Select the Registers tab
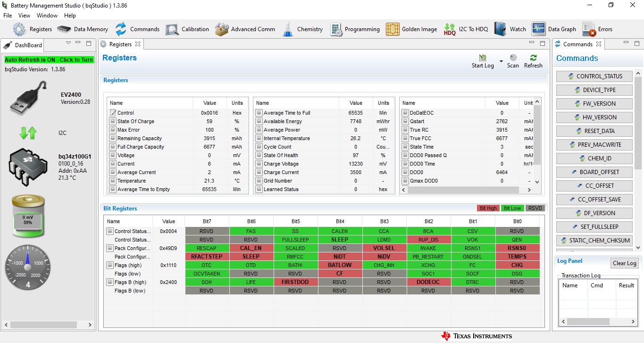The width and height of the screenshot is (644, 343). click(120, 44)
